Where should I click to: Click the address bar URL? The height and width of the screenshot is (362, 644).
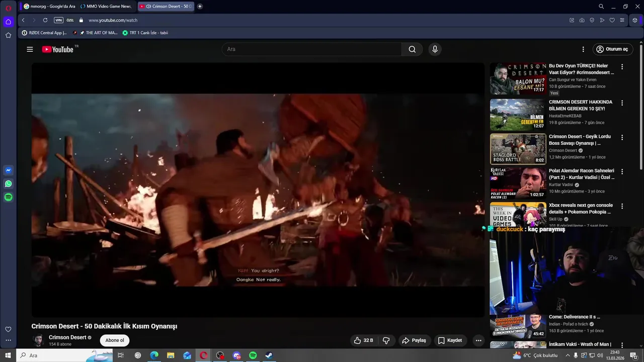[x=113, y=20]
